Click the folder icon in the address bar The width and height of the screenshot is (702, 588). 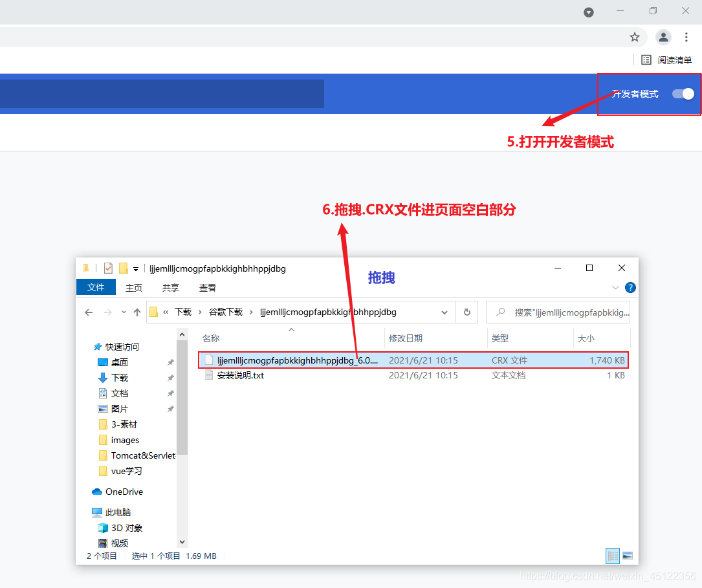[x=153, y=312]
